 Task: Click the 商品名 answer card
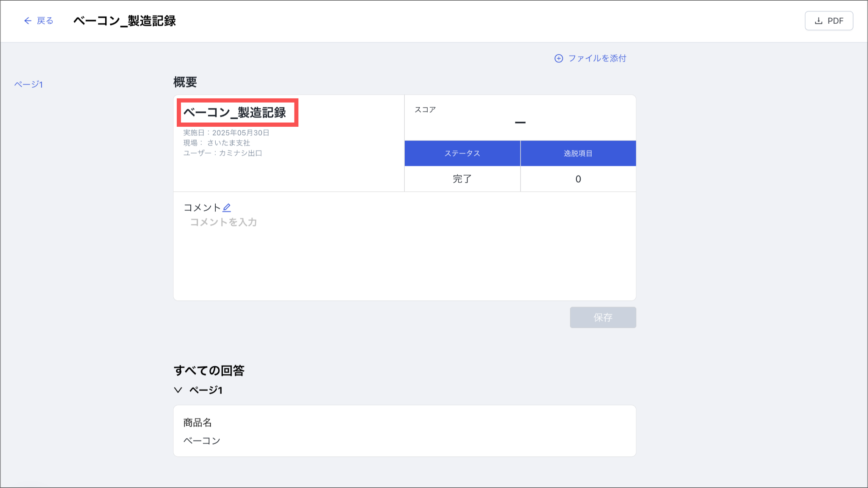[x=404, y=431]
